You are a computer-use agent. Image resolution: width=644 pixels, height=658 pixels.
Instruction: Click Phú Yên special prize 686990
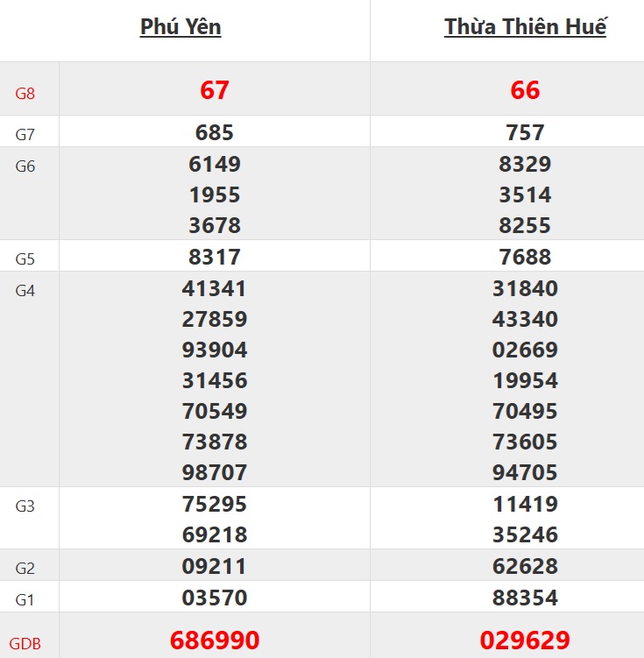(215, 640)
